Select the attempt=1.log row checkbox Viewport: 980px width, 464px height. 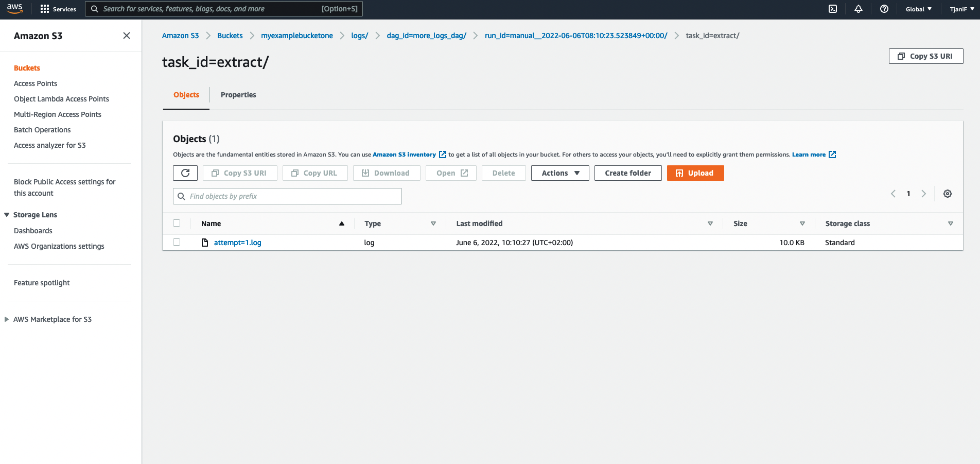(177, 242)
